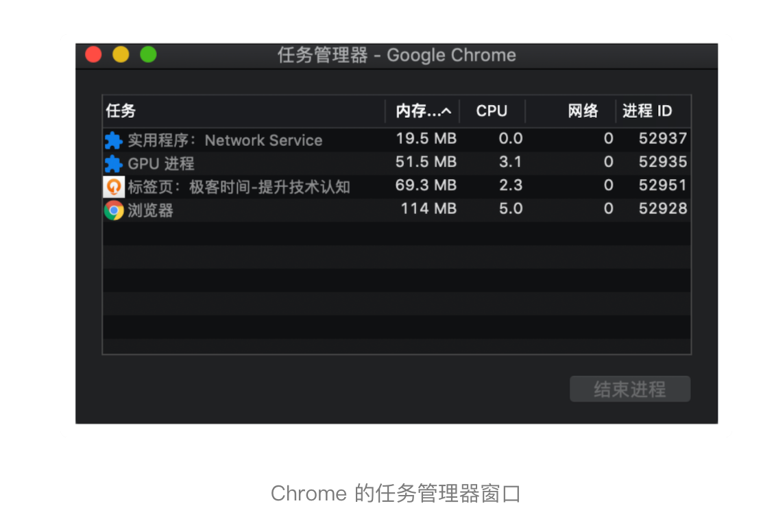Close the task manager with red button

93,54
